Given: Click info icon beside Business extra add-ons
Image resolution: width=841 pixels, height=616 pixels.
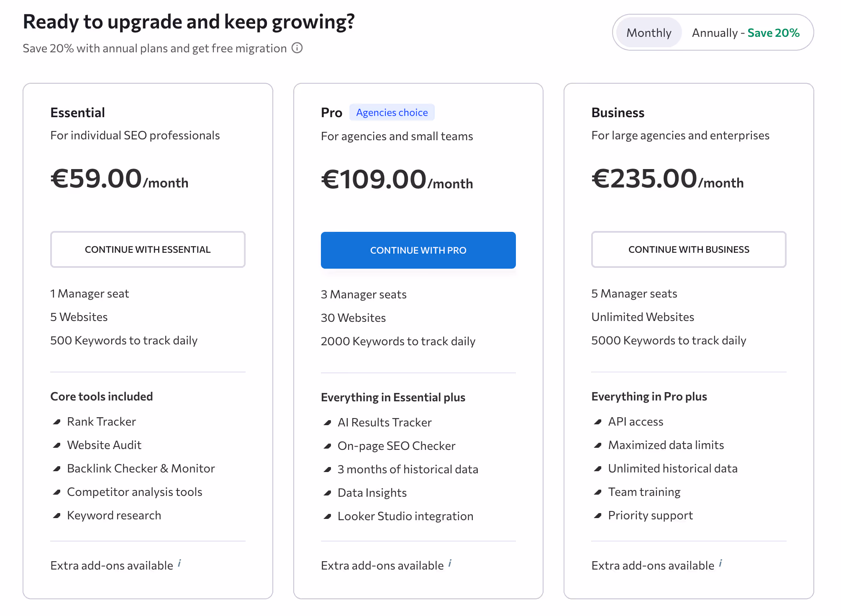Looking at the screenshot, I should (720, 563).
